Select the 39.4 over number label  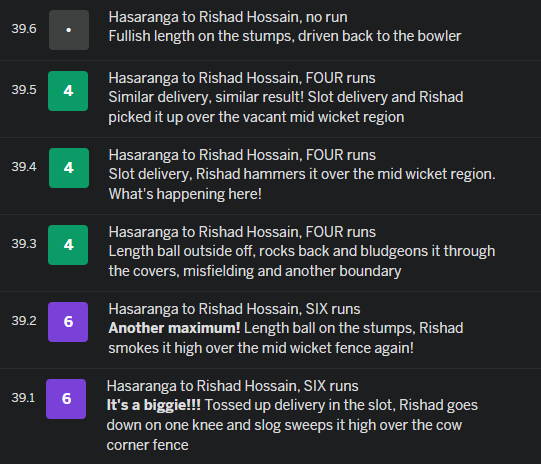24,167
